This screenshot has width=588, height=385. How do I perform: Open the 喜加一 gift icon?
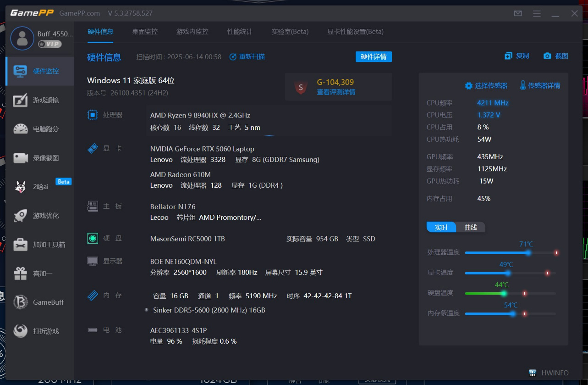pos(21,273)
